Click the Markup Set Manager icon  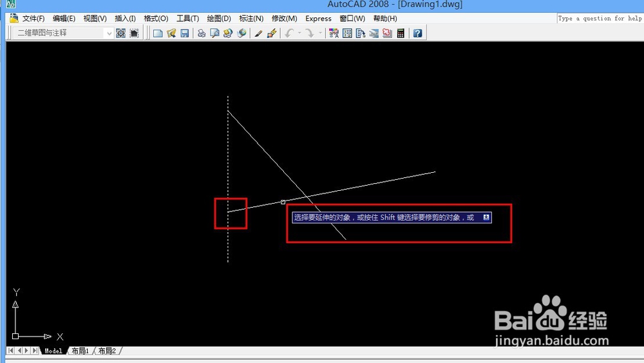pos(387,34)
